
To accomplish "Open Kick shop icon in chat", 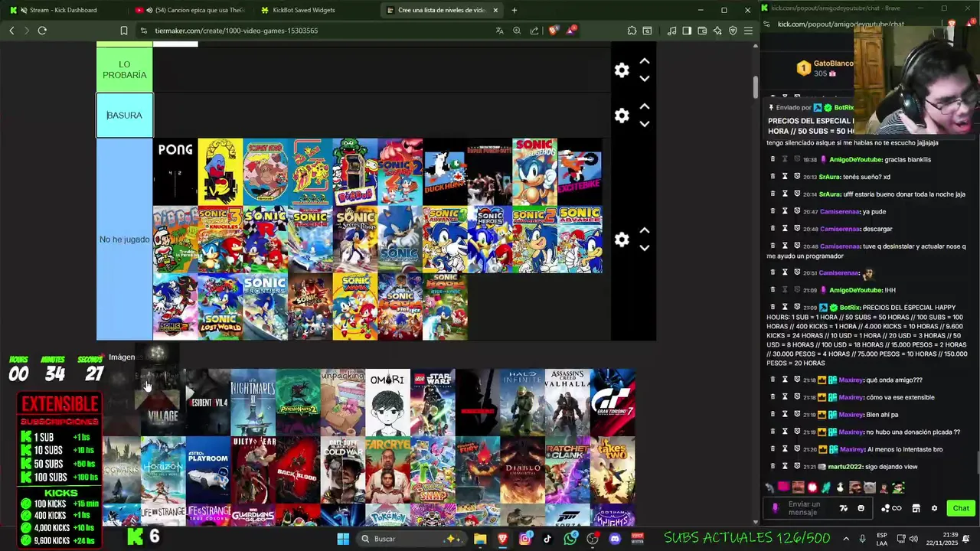I will click(x=916, y=508).
